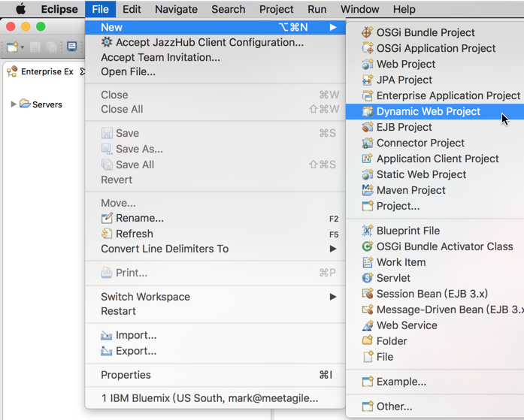Click the Blueprint File icon
The height and width of the screenshot is (420, 524).
point(368,231)
